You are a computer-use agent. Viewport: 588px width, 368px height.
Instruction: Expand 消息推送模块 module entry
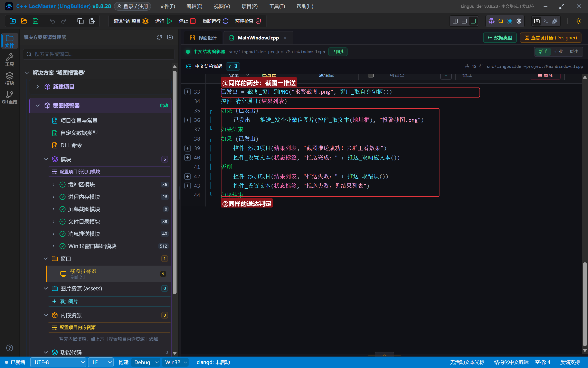[53, 234]
